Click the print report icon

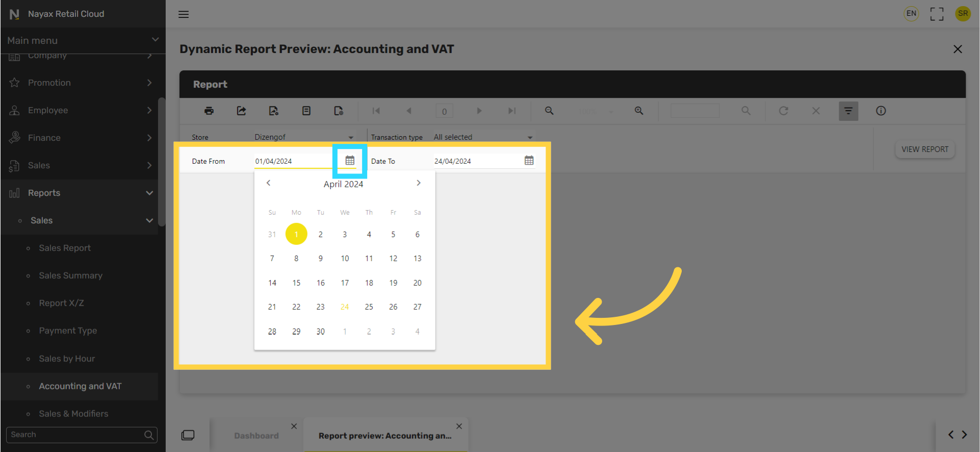pos(209,111)
